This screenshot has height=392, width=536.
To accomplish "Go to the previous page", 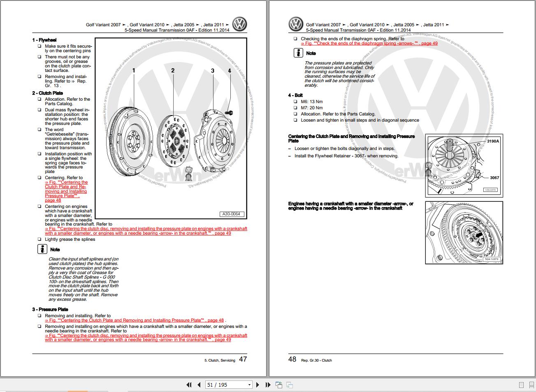I will 199,385.
